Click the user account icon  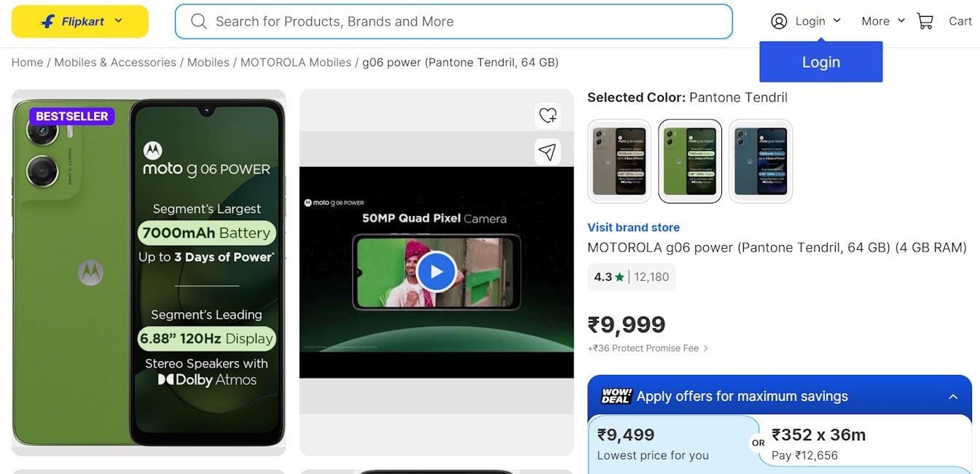point(779,21)
